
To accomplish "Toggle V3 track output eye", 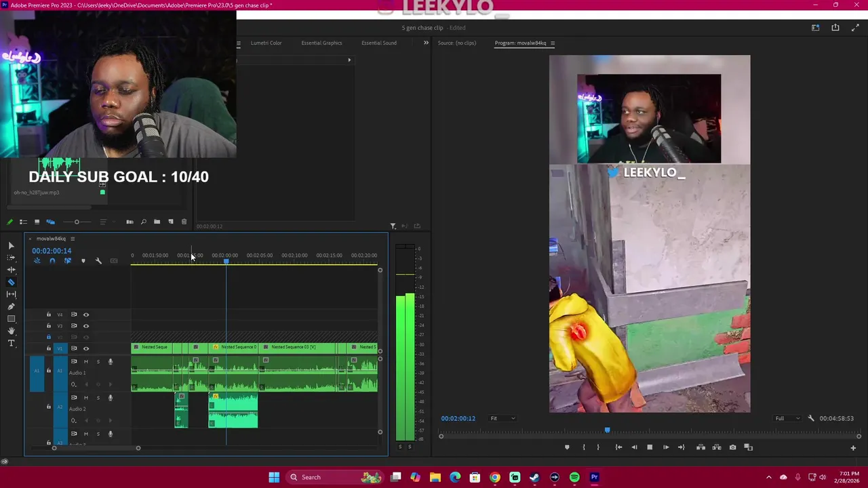I will (86, 326).
